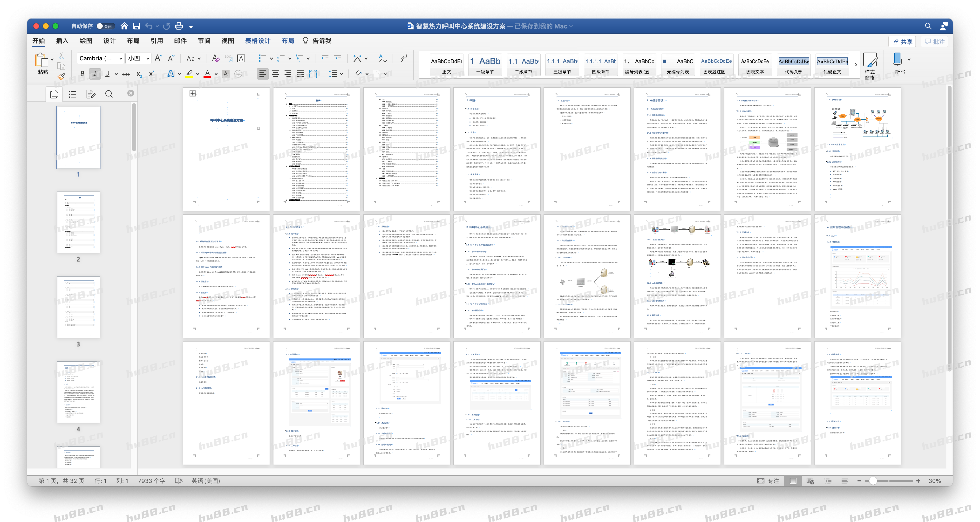Viewport: 980px width, 522px height.
Task: Open the Cambria font name dropdown
Action: click(x=121, y=58)
